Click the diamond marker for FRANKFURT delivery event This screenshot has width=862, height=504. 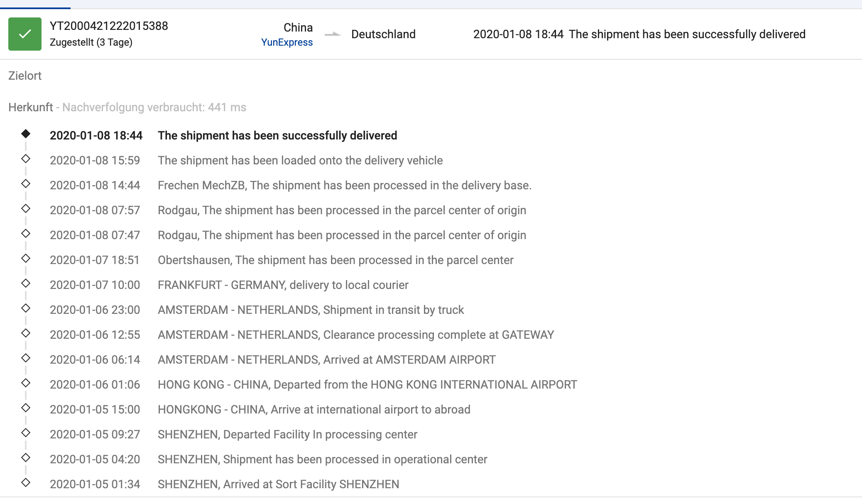click(26, 283)
